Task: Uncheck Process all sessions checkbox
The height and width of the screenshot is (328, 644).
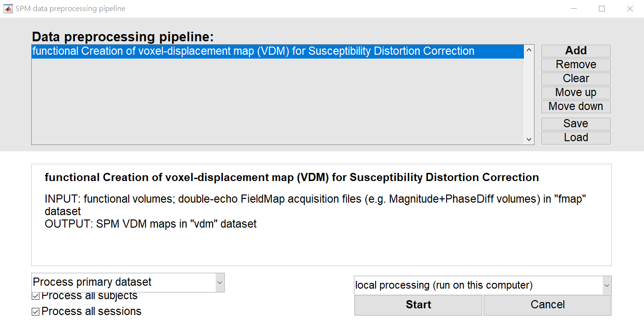Action: tap(36, 312)
